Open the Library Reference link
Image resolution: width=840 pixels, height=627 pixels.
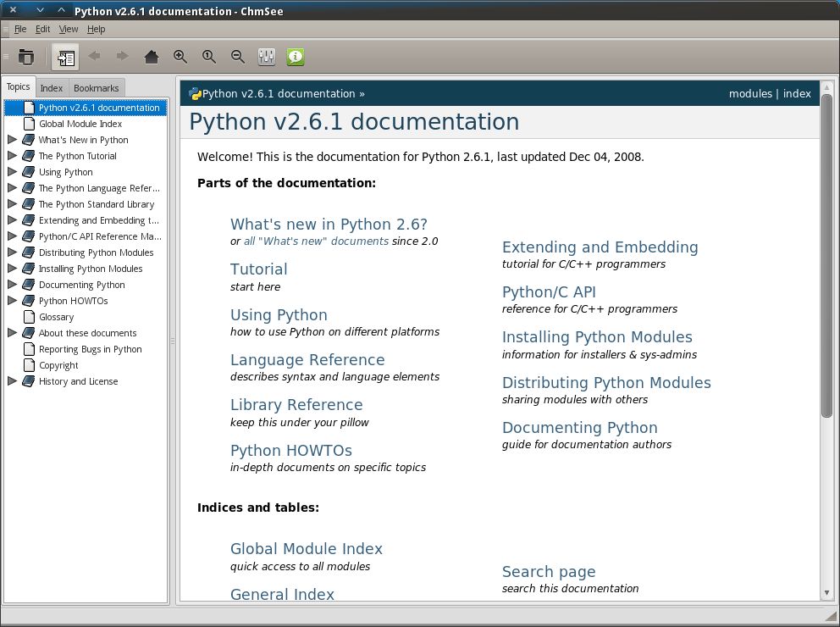(x=296, y=404)
